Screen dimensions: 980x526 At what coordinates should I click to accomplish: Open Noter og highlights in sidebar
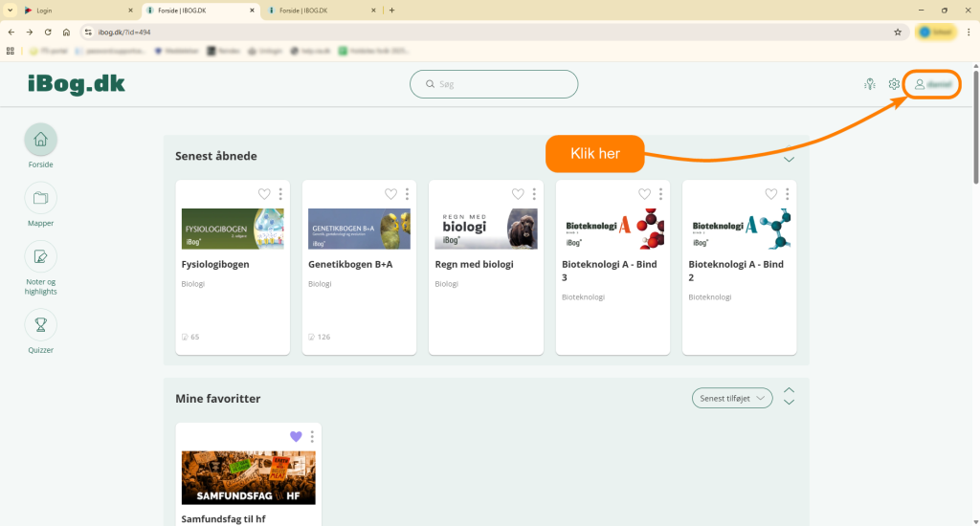[40, 256]
